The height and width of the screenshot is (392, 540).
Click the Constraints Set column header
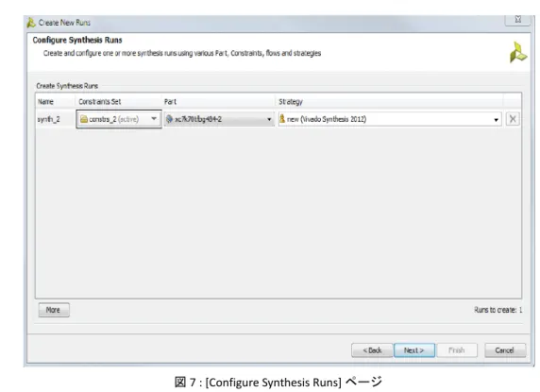pyautogui.click(x=100, y=102)
